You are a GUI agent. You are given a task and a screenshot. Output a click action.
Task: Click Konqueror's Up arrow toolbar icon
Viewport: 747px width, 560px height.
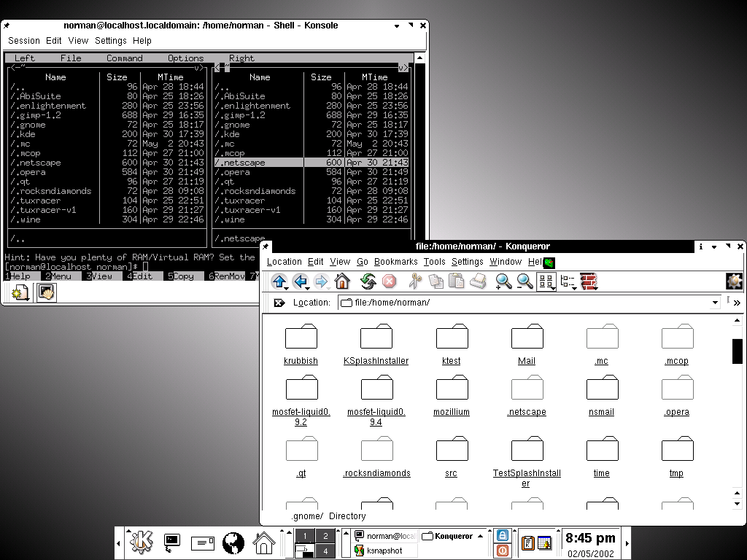click(x=279, y=281)
